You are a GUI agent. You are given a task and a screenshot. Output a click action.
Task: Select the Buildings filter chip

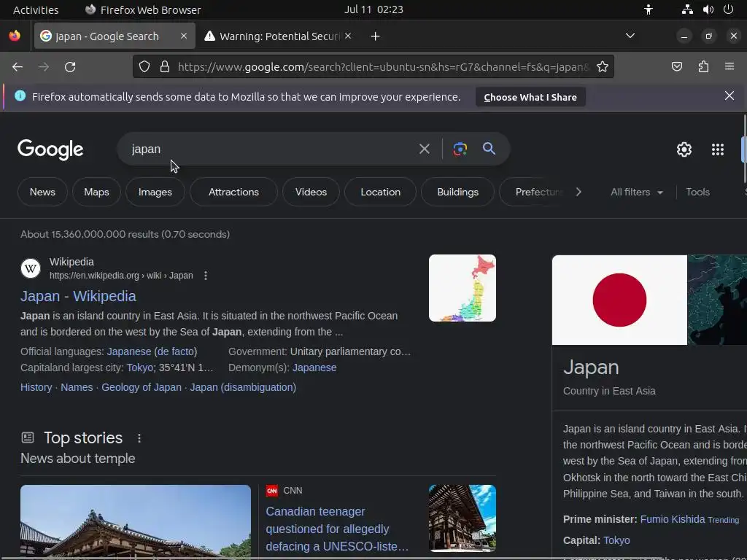pyautogui.click(x=458, y=192)
